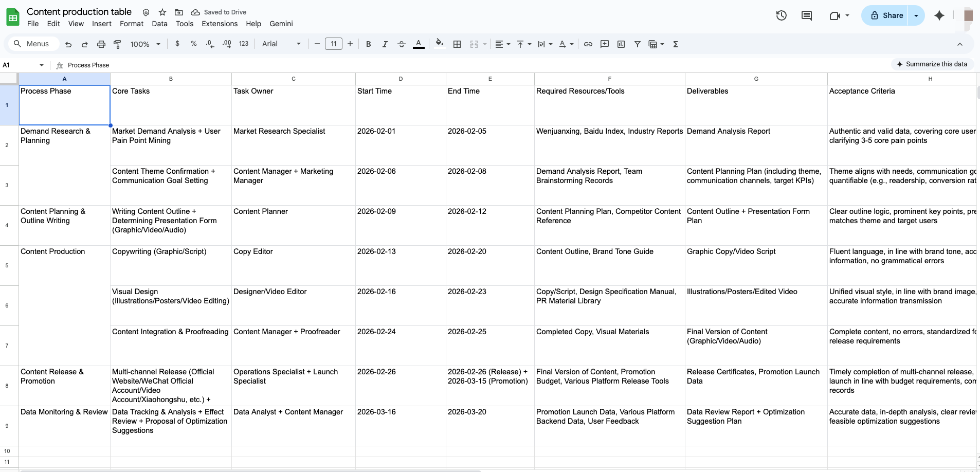Toggle strikethrough formatting

click(x=402, y=44)
